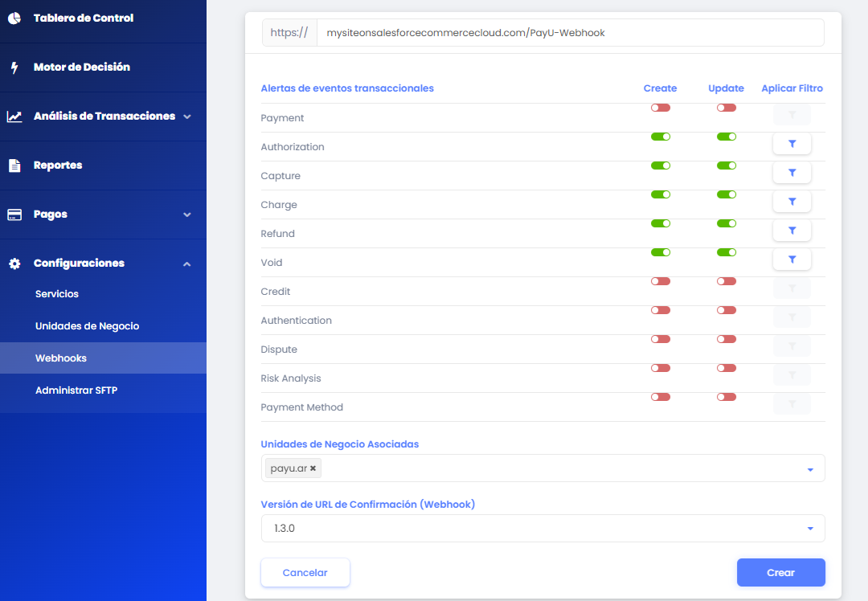The width and height of the screenshot is (868, 601).
Task: Click the webhook URL input field
Action: (x=569, y=33)
